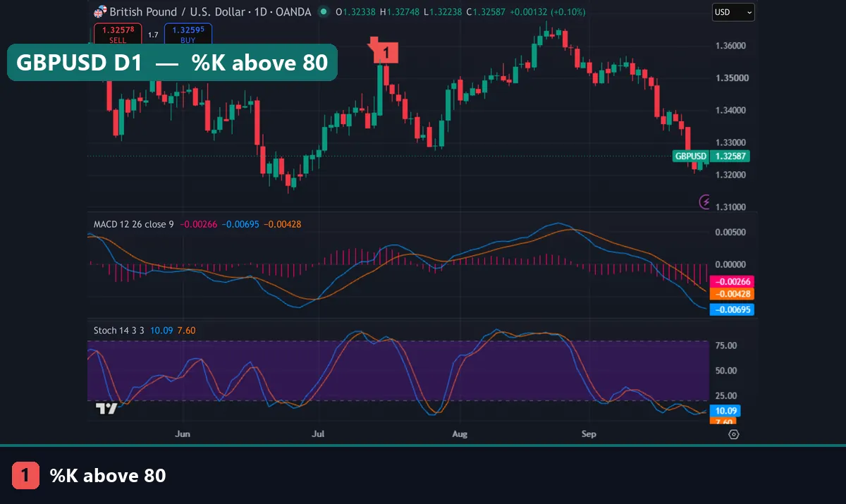Click the 1.31000 price axis label
Image resolution: width=846 pixels, height=504 pixels.
click(730, 207)
